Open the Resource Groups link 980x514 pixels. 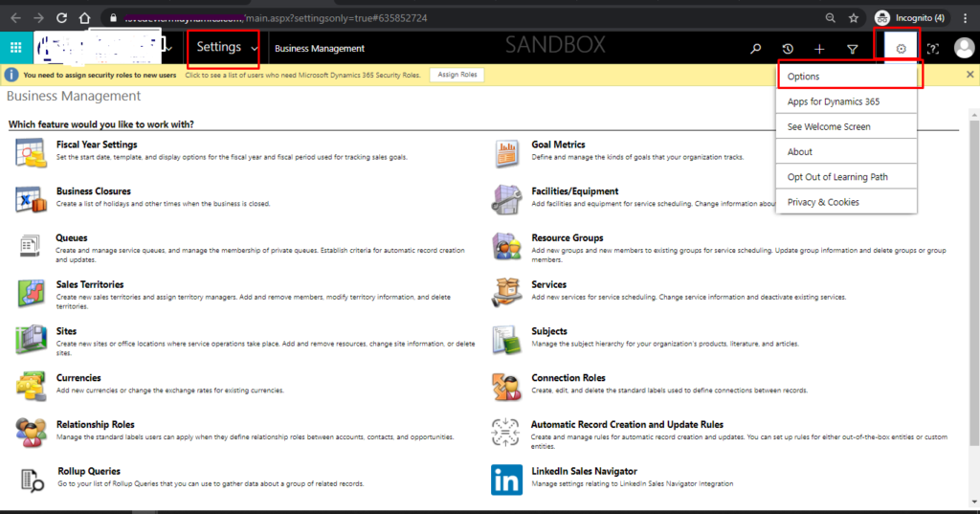click(x=568, y=238)
